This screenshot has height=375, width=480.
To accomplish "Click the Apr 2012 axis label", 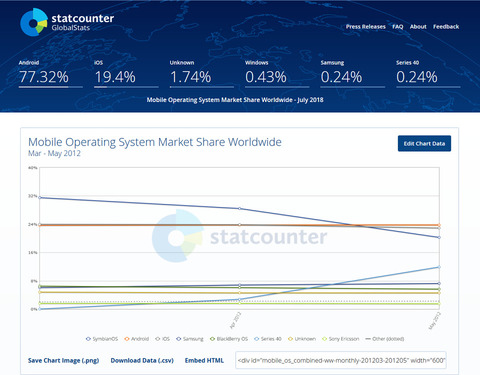I will pyautogui.click(x=236, y=320).
